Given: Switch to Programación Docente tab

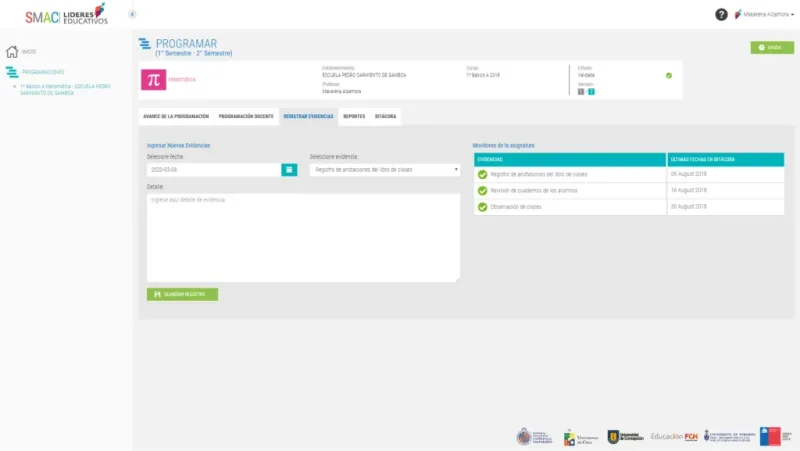Looking at the screenshot, I should 246,116.
